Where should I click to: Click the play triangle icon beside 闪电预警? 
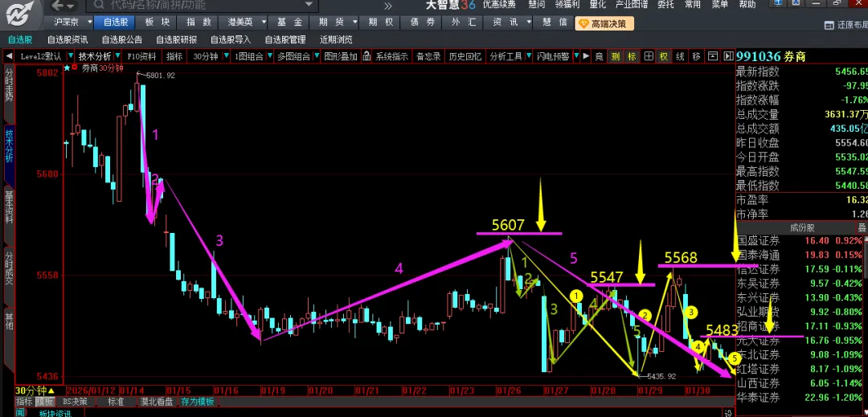point(586,56)
